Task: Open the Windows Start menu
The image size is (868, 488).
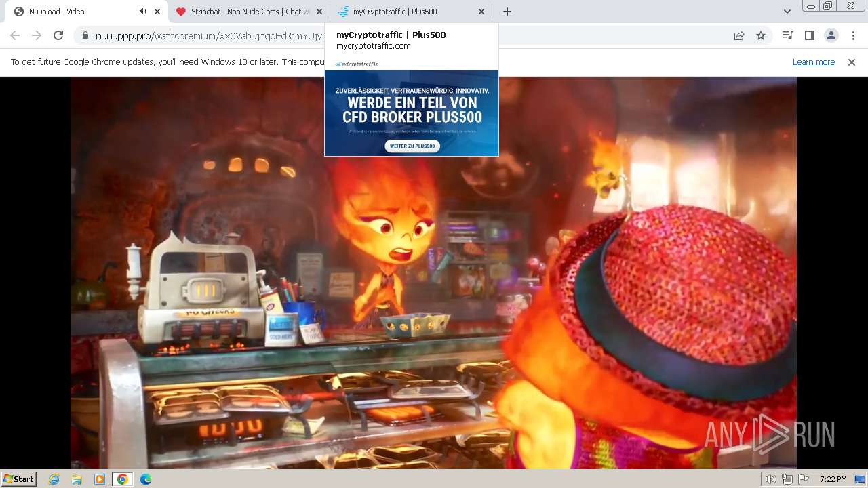Action: (x=19, y=479)
